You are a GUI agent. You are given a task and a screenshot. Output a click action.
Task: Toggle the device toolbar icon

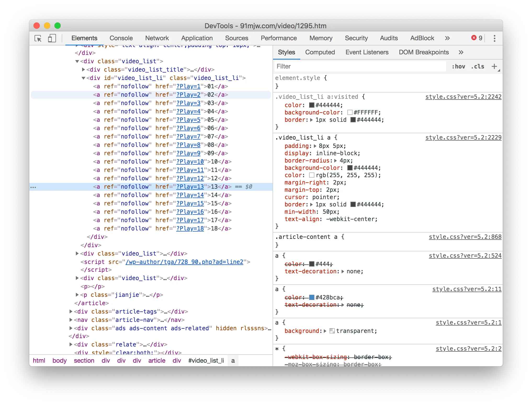point(52,38)
